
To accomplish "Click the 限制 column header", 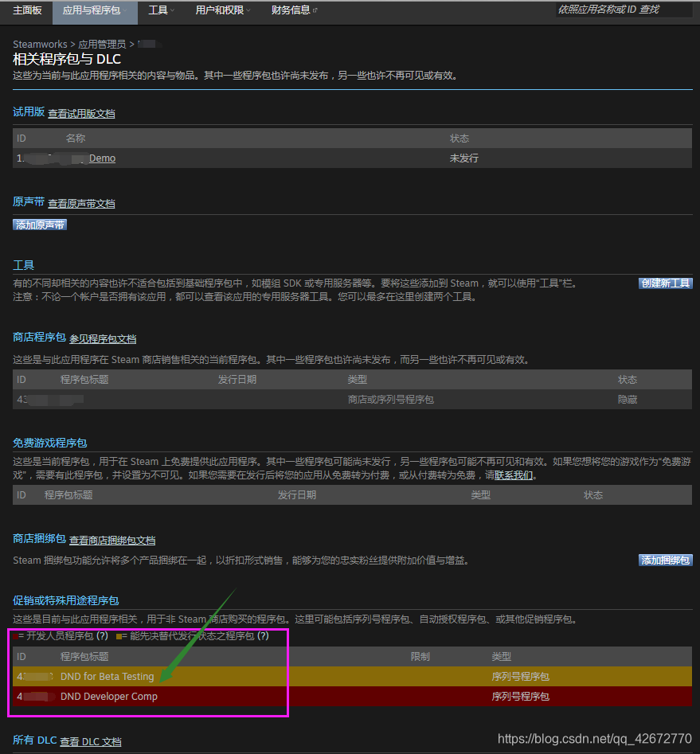I will (x=420, y=657).
